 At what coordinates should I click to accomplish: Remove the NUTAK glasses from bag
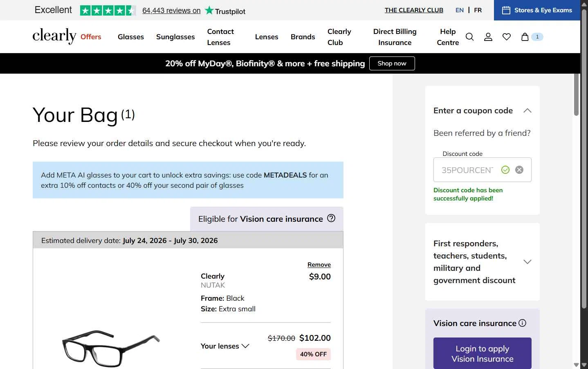tap(319, 265)
